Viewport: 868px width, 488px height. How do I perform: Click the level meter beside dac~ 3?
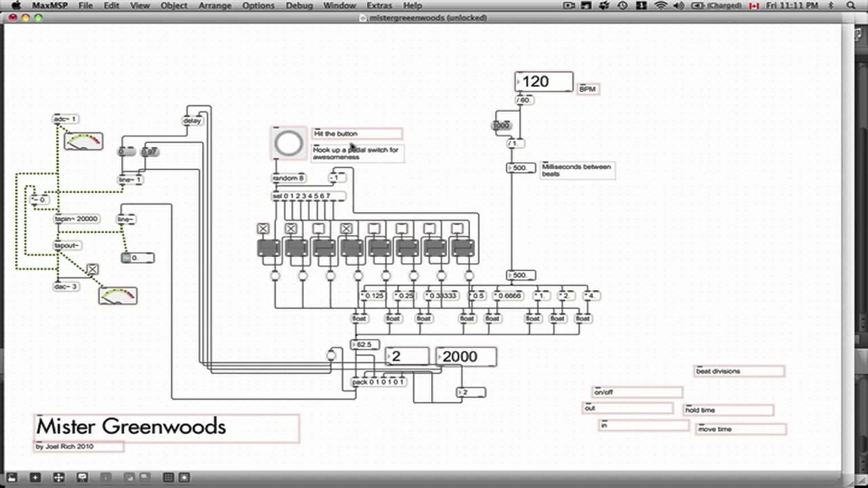117,296
